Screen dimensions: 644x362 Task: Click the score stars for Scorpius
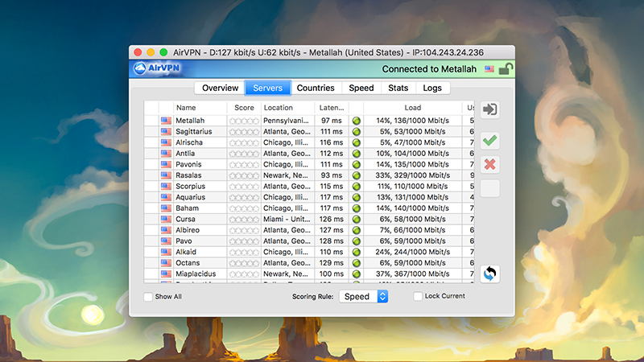coord(244,187)
